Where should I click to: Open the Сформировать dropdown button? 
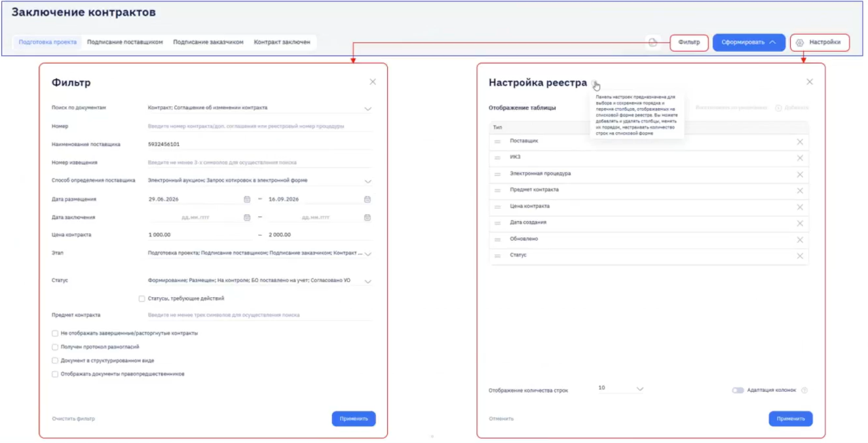pyautogui.click(x=749, y=43)
